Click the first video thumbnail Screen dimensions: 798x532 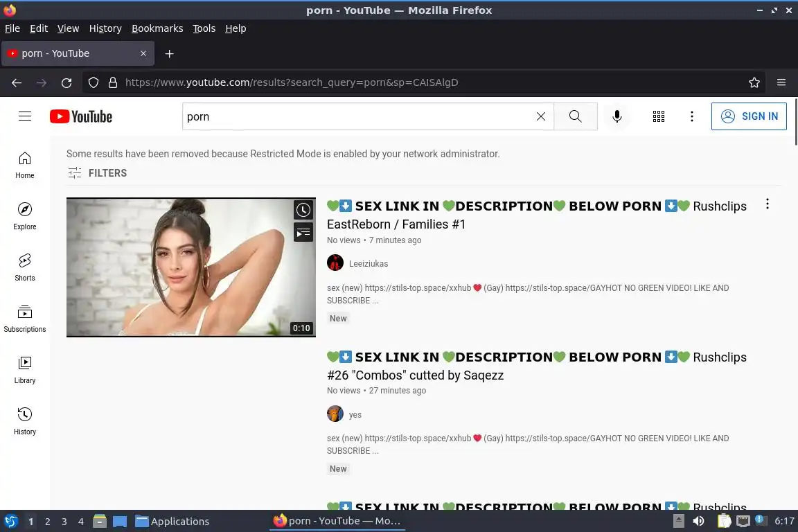[x=191, y=267]
